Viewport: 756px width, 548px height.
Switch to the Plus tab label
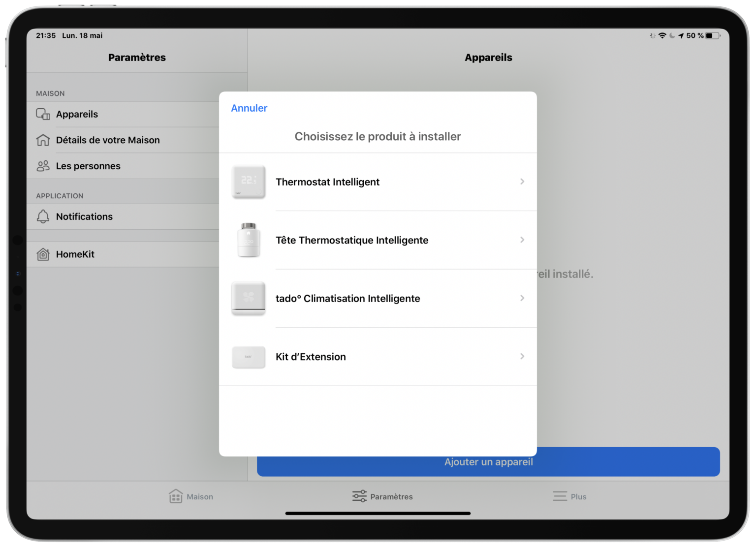(x=578, y=497)
